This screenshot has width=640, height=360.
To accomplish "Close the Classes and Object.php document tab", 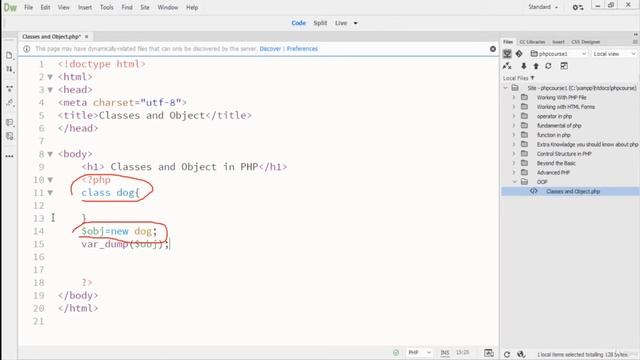I will tap(87, 37).
